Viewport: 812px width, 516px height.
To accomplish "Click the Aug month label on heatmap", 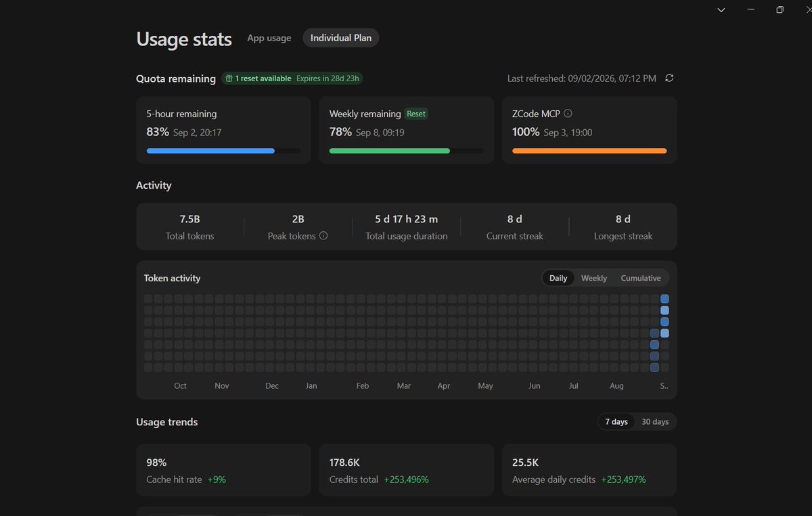I will pos(616,385).
